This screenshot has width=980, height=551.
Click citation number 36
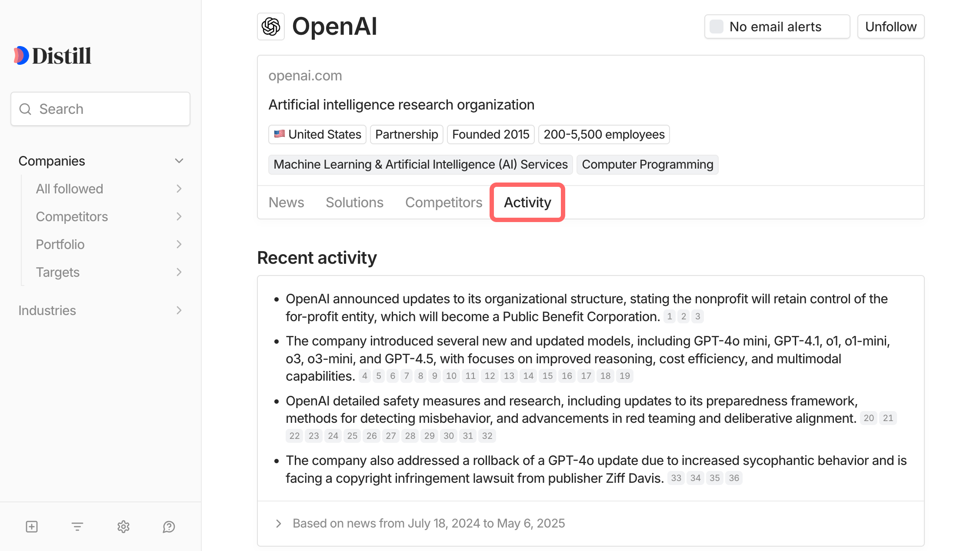[734, 478]
